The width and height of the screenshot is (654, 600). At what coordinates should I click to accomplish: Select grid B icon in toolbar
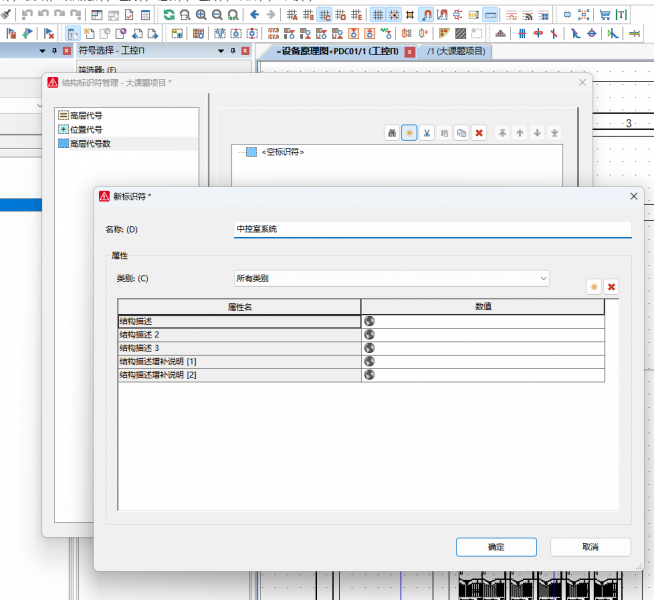308,15
